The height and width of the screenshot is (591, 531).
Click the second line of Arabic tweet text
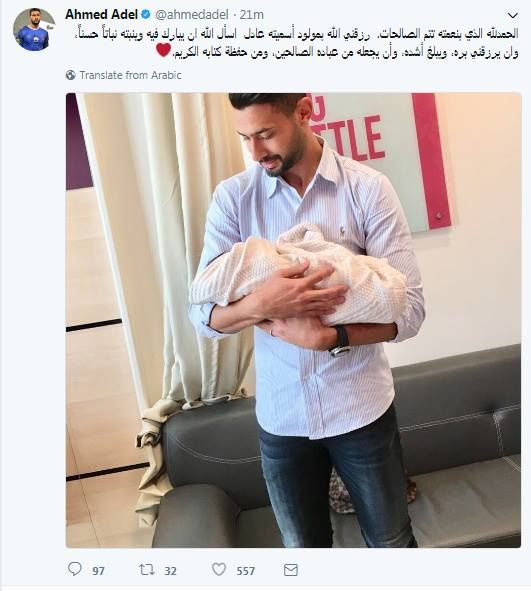click(x=345, y=52)
